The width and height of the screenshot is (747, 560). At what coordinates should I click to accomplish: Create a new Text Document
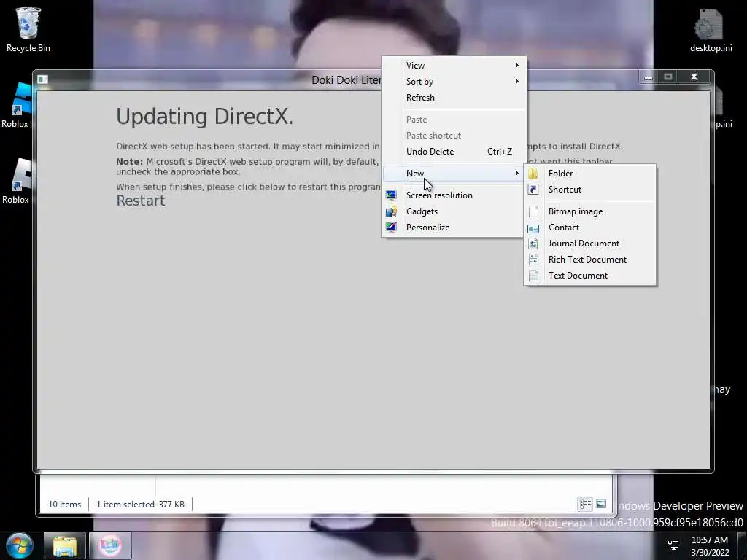(589, 276)
